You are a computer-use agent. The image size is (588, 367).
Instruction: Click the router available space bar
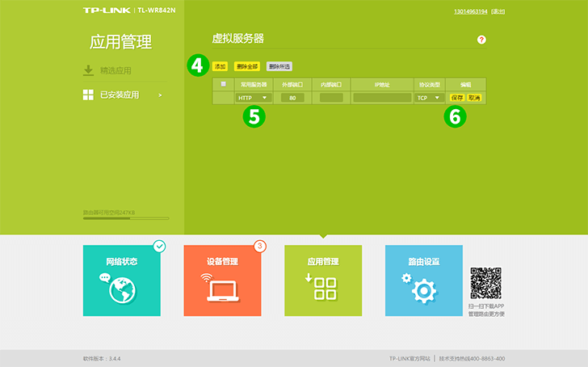[x=126, y=218]
